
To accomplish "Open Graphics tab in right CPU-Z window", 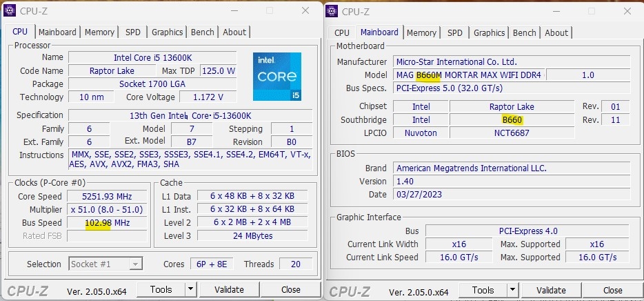I will 489,33.
